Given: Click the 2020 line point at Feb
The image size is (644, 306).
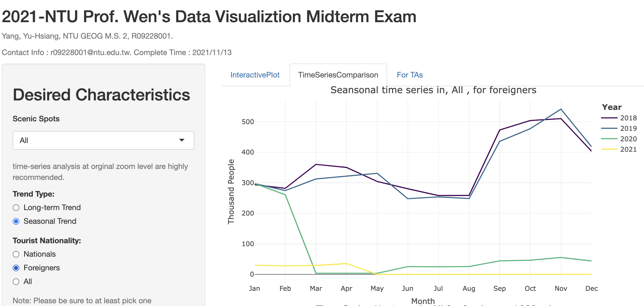Looking at the screenshot, I should (x=285, y=195).
